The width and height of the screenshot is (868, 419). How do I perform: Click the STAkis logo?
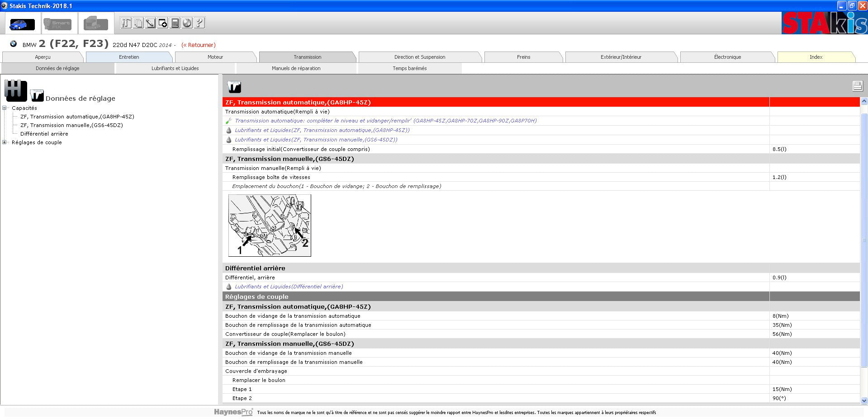coord(824,23)
